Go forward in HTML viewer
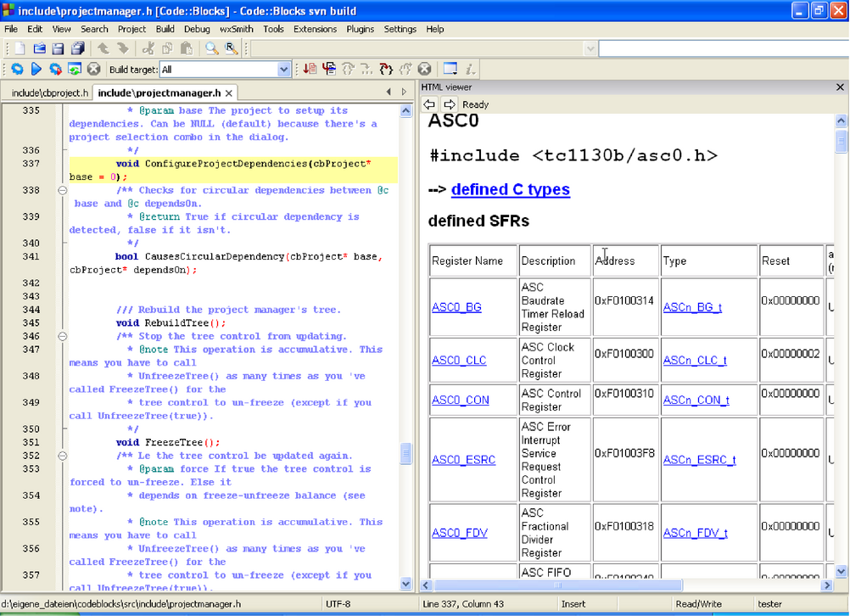 450,104
